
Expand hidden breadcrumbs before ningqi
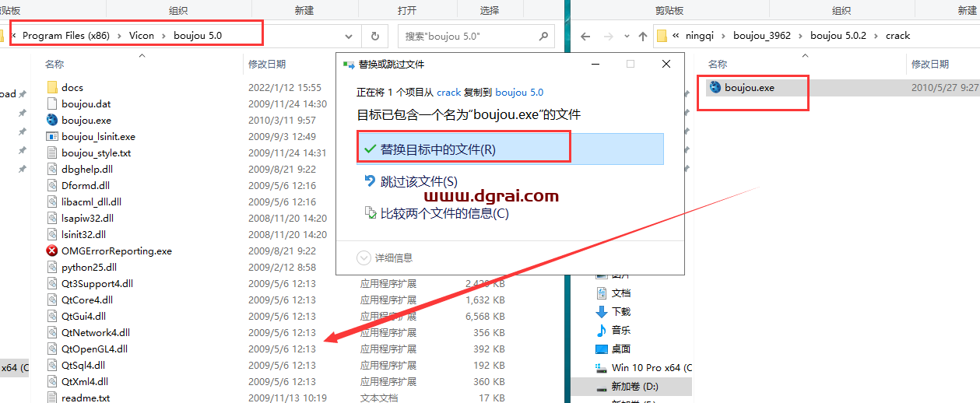676,36
